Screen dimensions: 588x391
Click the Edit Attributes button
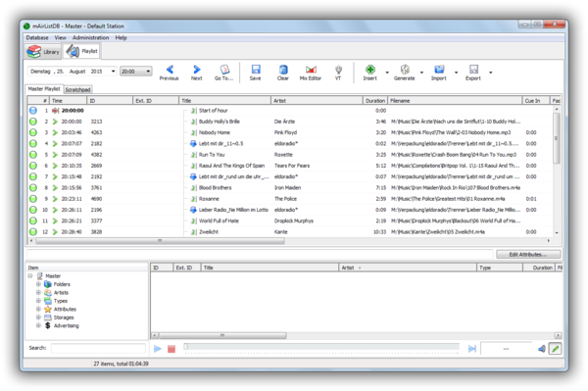click(x=528, y=254)
